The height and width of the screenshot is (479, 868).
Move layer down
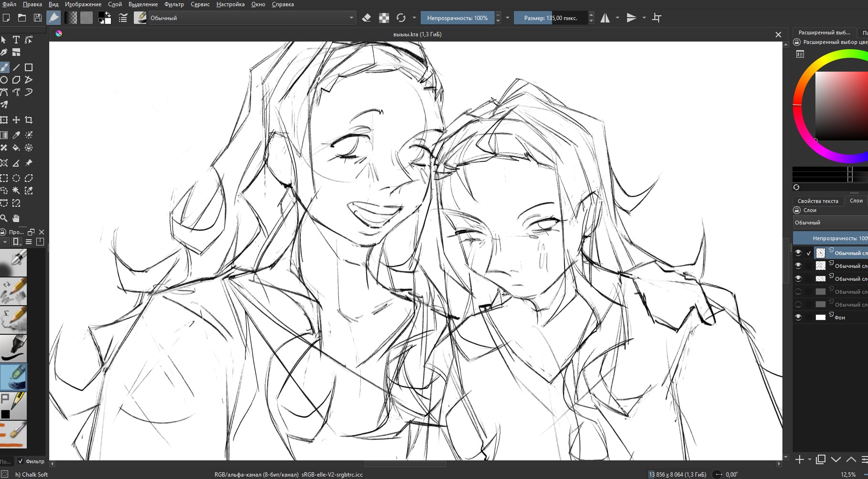coord(836,459)
